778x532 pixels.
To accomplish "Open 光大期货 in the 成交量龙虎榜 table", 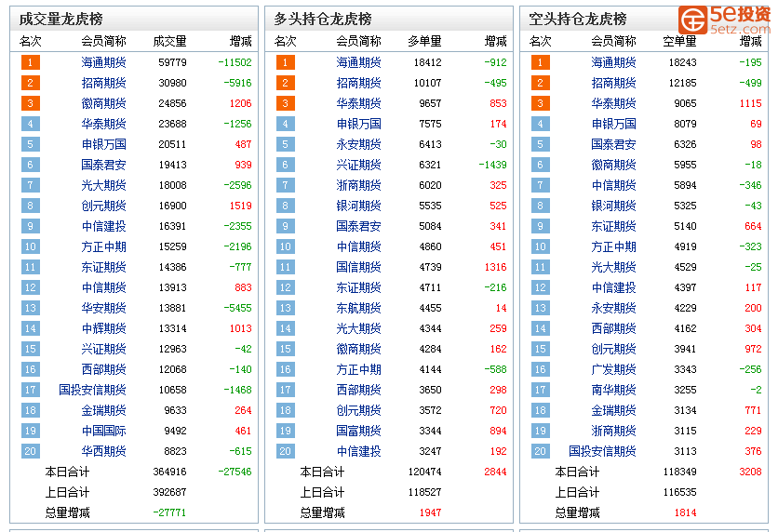I will [x=103, y=185].
